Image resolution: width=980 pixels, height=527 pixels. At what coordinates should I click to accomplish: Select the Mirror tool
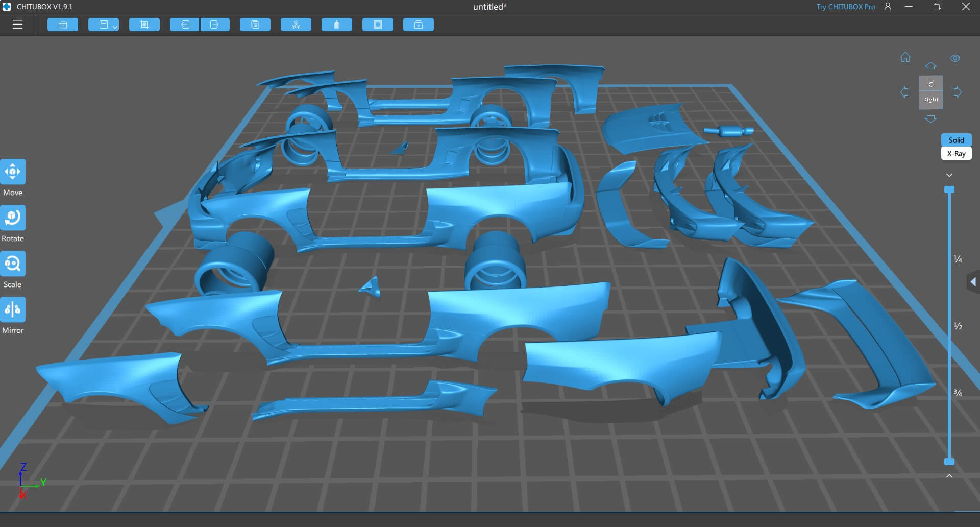tap(13, 310)
